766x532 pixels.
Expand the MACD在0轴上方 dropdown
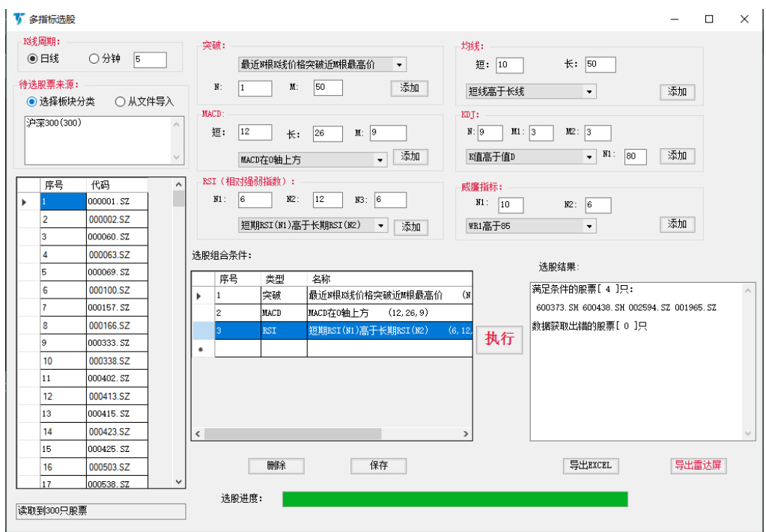(x=380, y=160)
